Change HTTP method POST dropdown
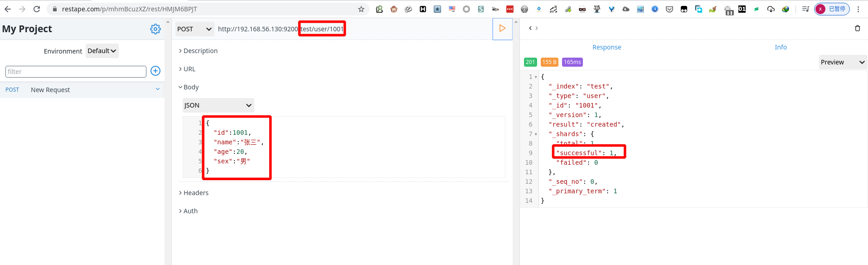 pos(195,29)
